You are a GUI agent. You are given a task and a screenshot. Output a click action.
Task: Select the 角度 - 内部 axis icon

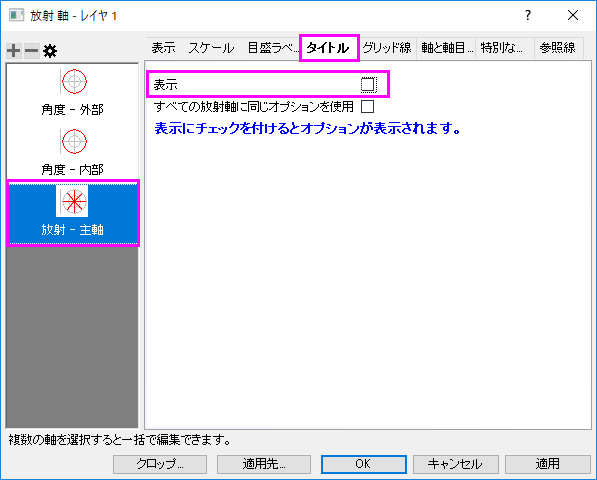(74, 141)
